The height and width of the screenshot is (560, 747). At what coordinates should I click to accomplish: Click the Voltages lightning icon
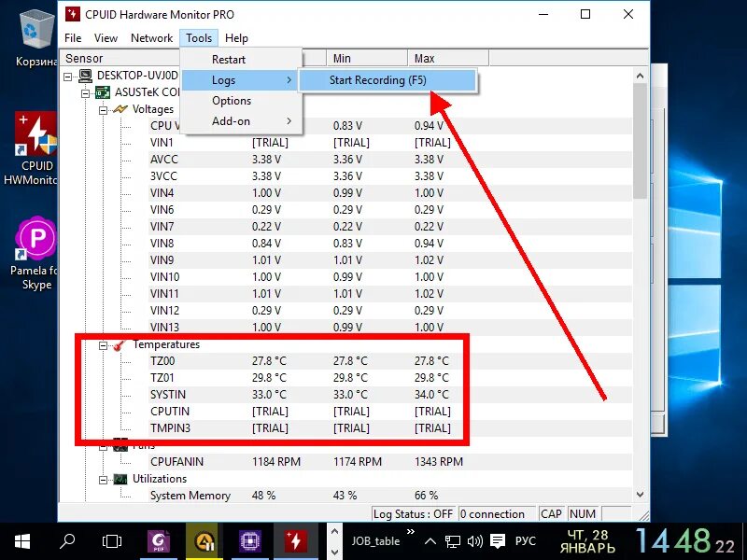[x=120, y=109]
